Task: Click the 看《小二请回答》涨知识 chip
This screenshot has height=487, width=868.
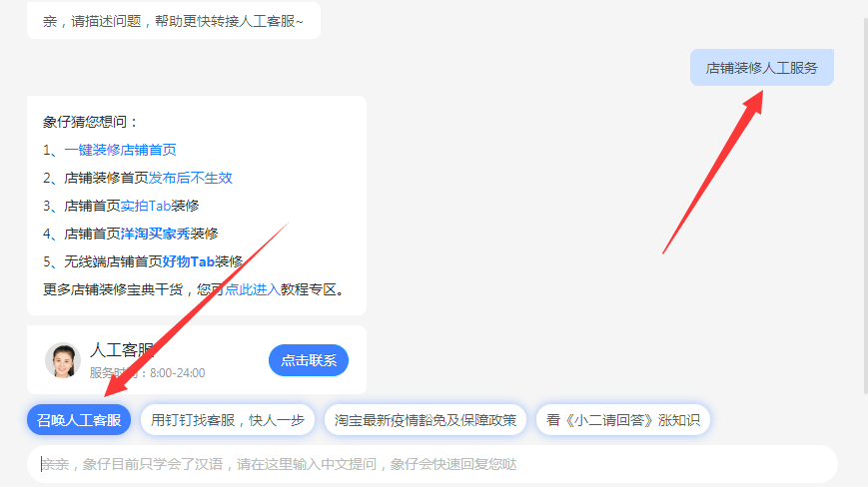Action: pos(622,420)
